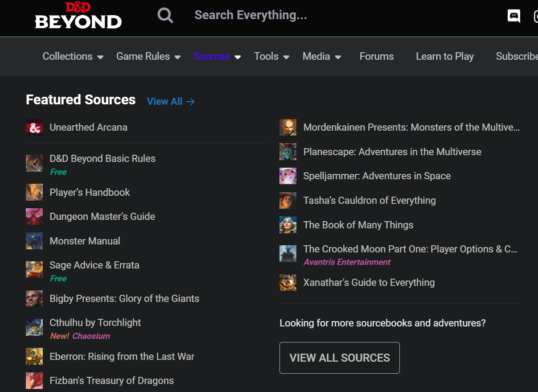Open the Subscribe menu item
This screenshot has height=392, width=538.
(x=517, y=56)
